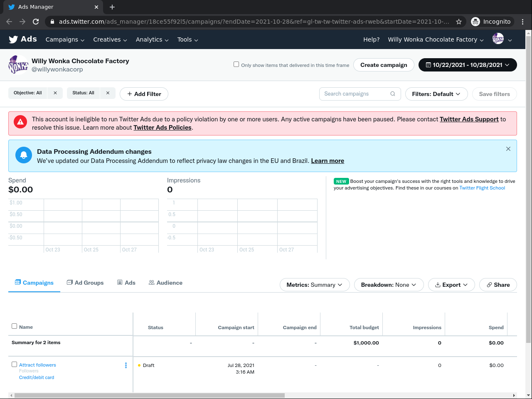Close the Ads Manager browser tab
Viewport: 532px width, 399px height.
(96, 7)
